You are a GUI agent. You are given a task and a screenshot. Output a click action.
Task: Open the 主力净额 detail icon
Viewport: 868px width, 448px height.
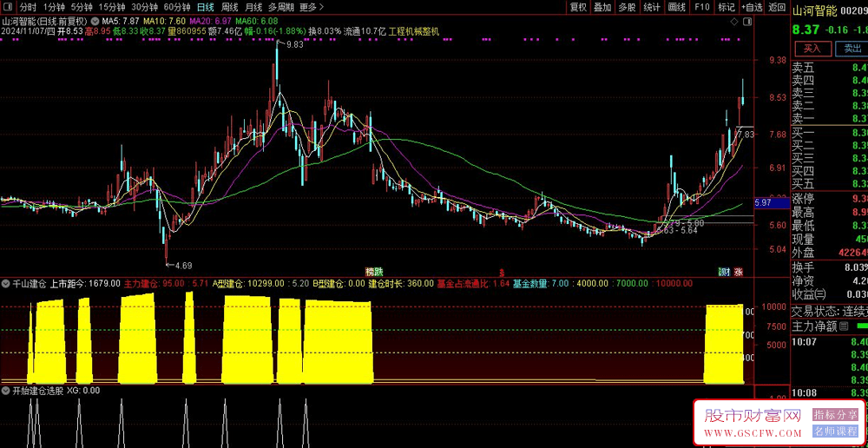pyautogui.click(x=844, y=326)
